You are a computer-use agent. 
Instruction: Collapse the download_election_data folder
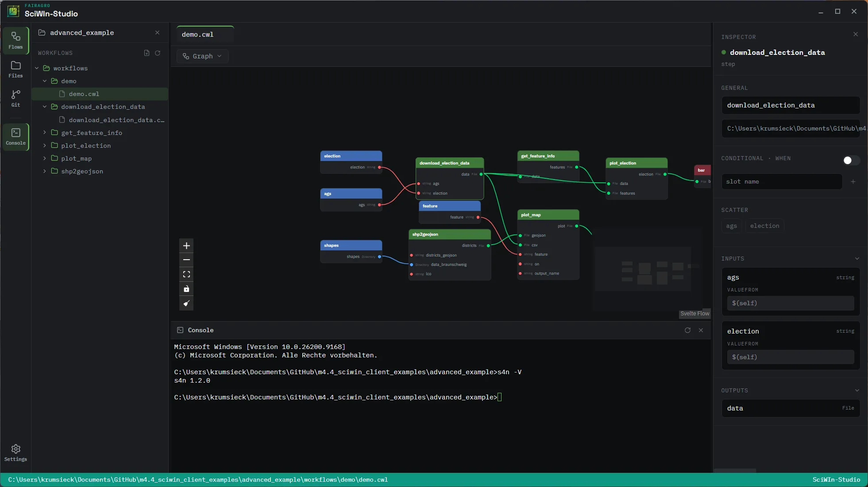point(45,107)
